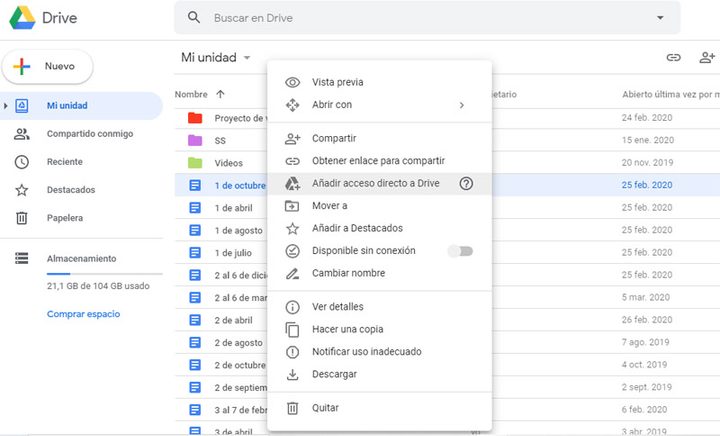
Task: Open the Mi unidad dropdown arrow
Action: [247, 58]
